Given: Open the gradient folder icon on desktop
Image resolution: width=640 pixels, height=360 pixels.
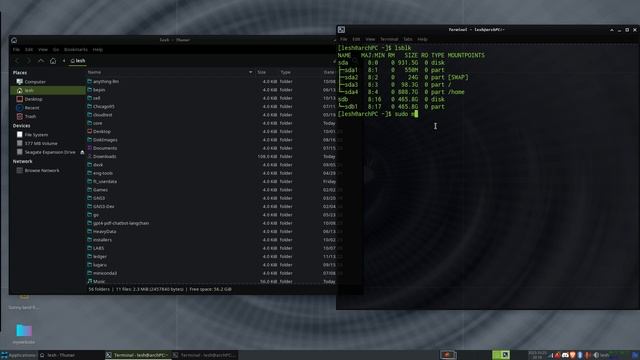Looking at the screenshot, I should coord(24,330).
